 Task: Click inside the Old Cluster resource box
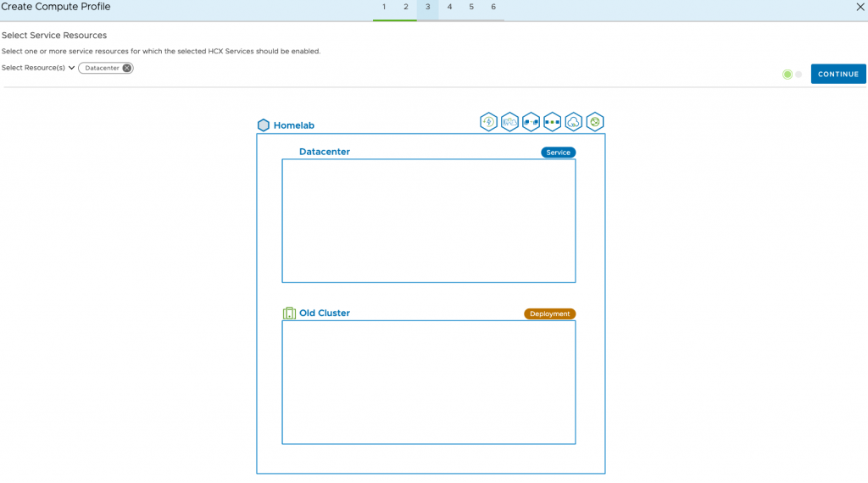coord(428,382)
